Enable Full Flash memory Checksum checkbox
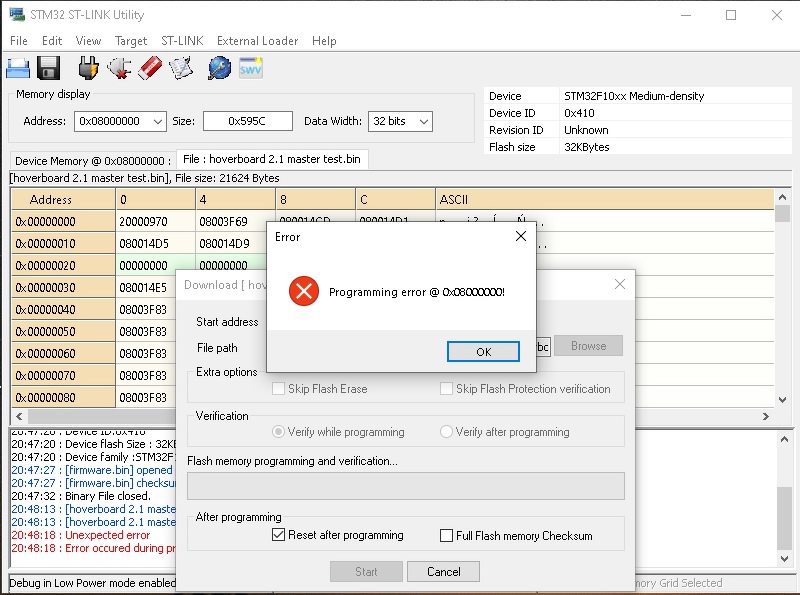 tap(446, 535)
